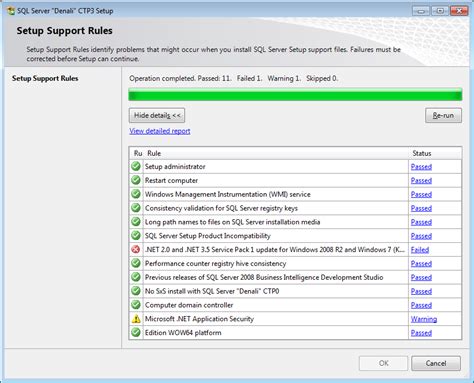The height and width of the screenshot is (383, 474).
Task: Open Passed status for Setup administrator
Action: coord(421,167)
